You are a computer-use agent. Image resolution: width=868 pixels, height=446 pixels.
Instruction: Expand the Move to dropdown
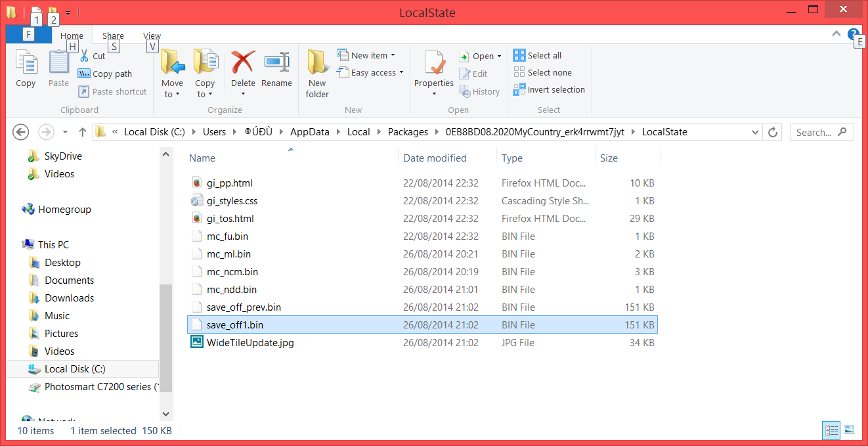pyautogui.click(x=172, y=95)
